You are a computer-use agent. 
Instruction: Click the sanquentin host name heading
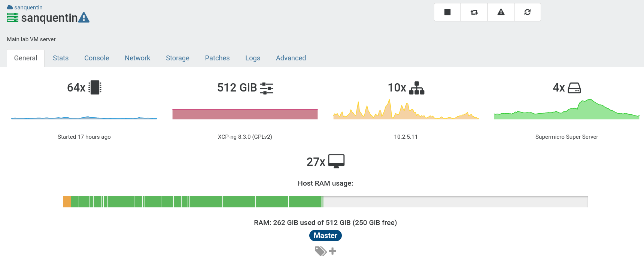(x=49, y=18)
